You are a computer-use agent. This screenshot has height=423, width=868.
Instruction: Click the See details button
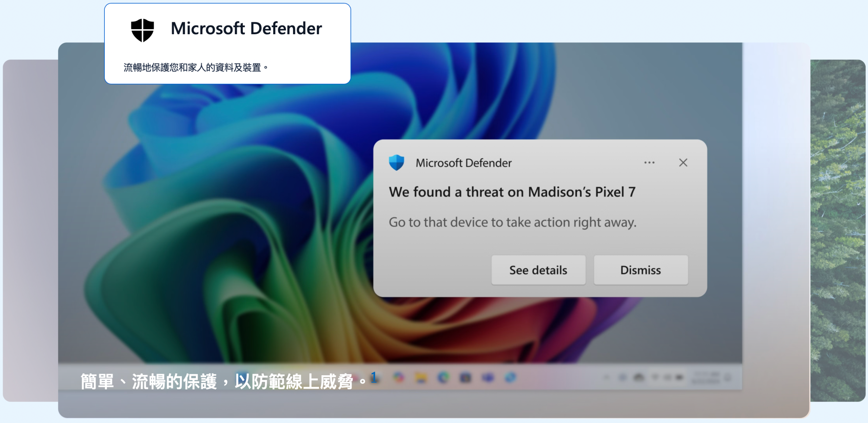coord(538,270)
